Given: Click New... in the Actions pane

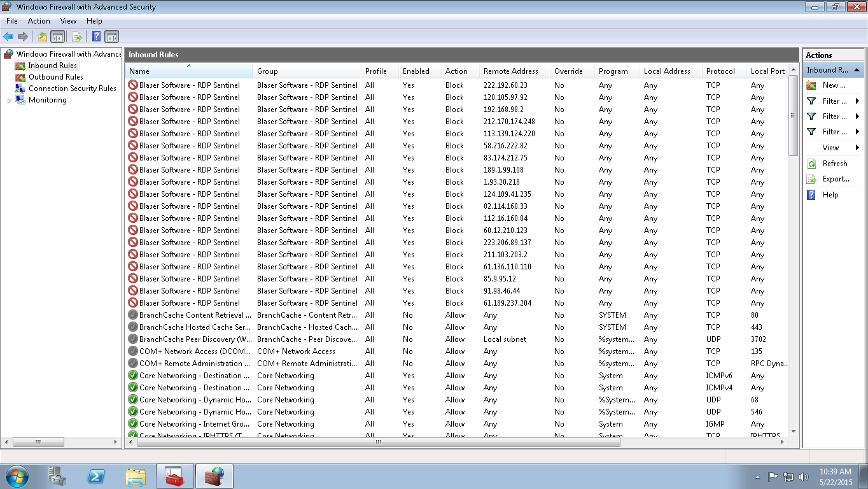Looking at the screenshot, I should click(834, 85).
